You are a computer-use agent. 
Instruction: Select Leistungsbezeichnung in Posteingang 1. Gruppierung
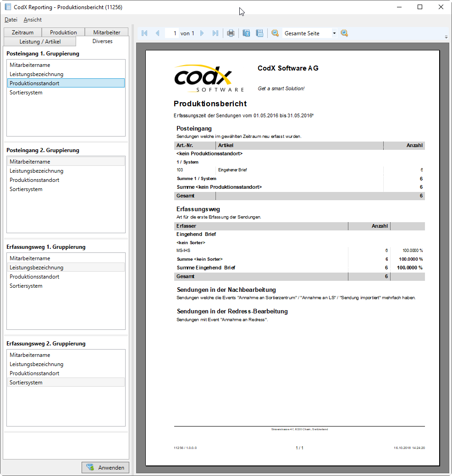click(66, 74)
